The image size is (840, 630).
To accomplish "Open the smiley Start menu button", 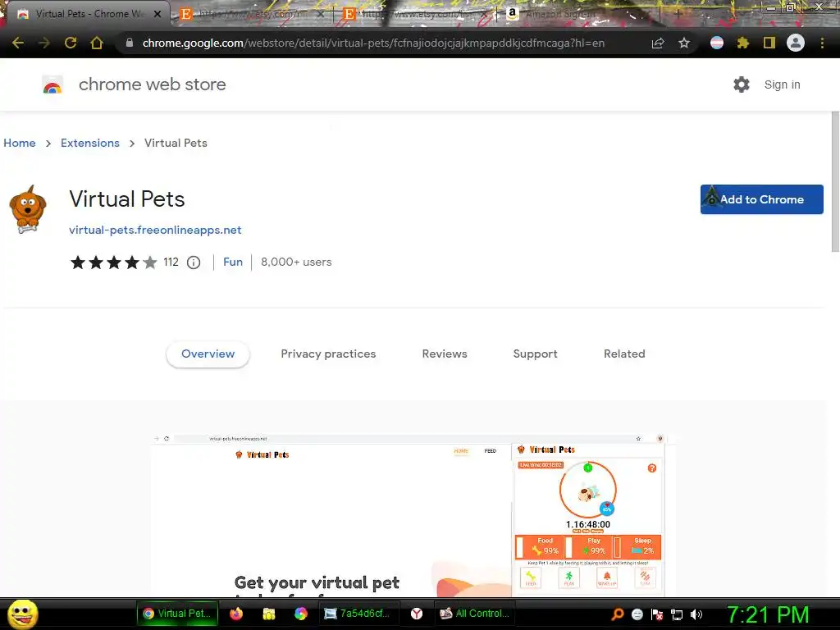I will 22,614.
